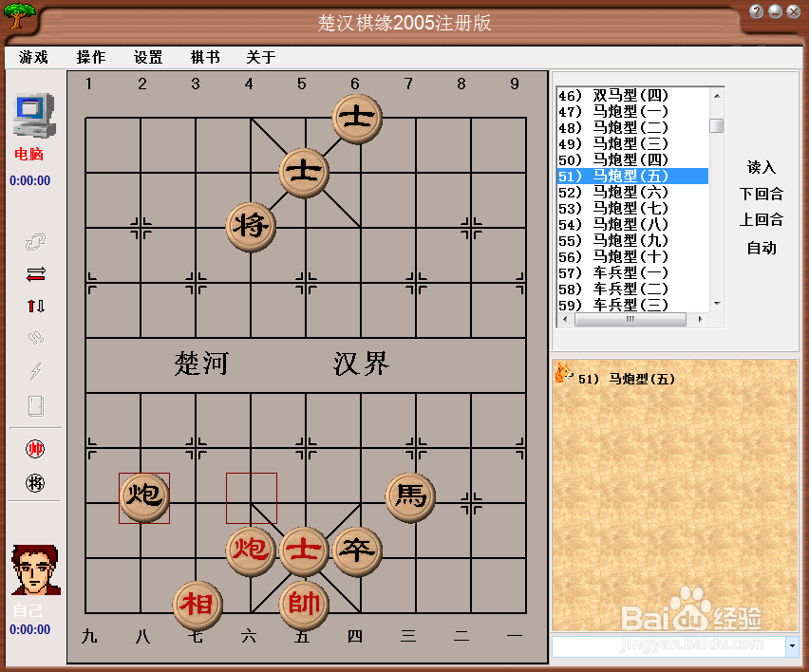This screenshot has height=672, width=809.
Task: Click the vertical scrollbar thumb in list
Action: tap(717, 126)
